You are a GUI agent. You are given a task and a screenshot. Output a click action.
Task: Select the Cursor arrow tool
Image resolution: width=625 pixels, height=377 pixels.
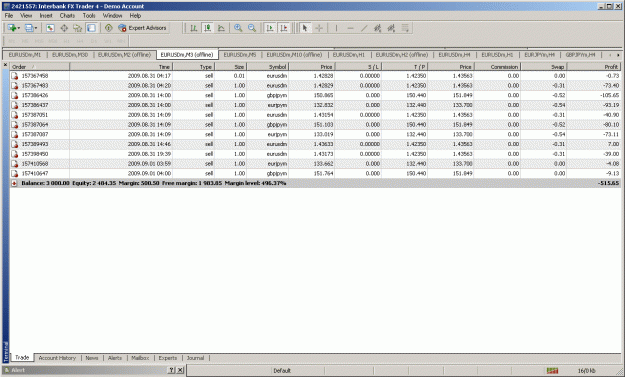point(305,28)
